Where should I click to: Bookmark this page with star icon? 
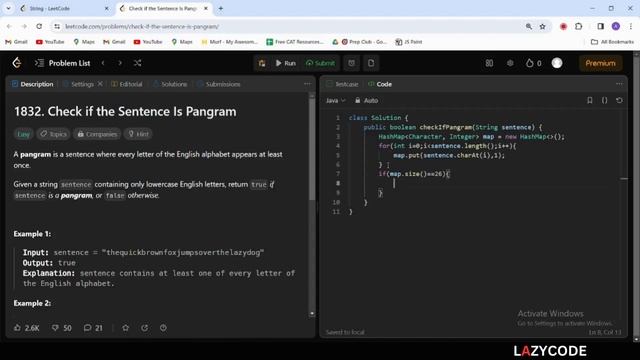point(542,26)
